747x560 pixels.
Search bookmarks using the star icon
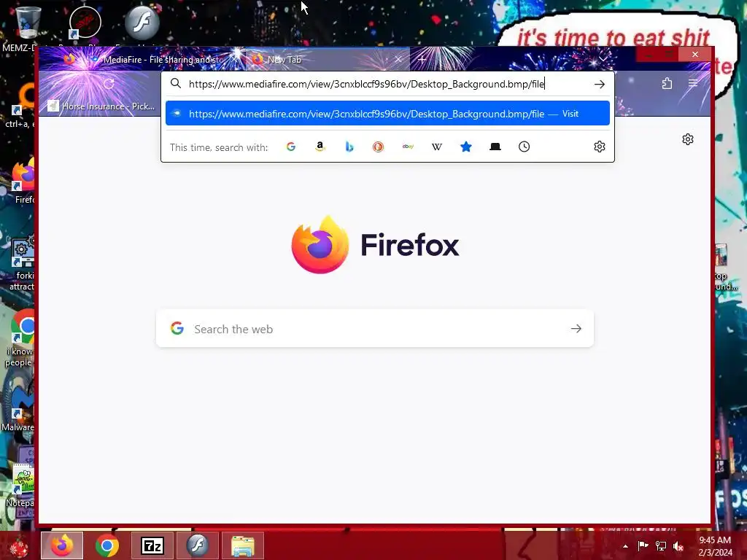[x=466, y=147]
